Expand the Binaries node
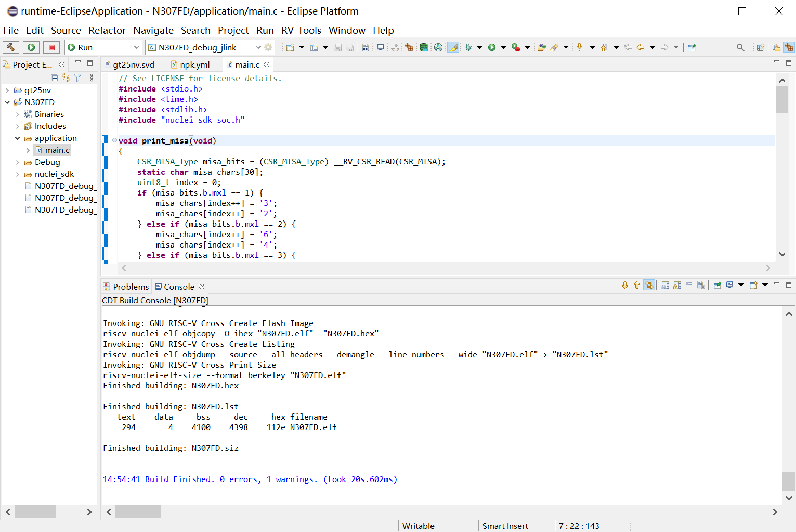The width and height of the screenshot is (796, 532). pos(18,114)
